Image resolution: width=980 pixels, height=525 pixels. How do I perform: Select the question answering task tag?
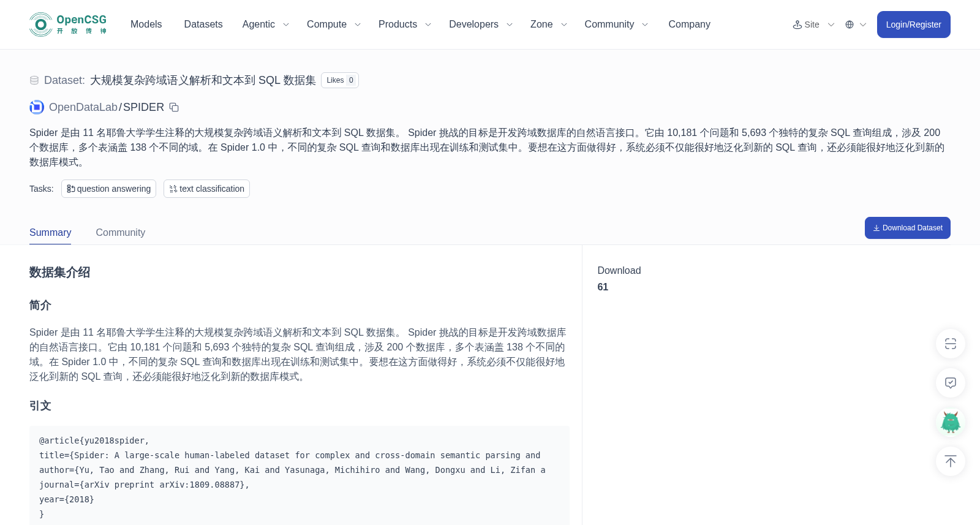[x=108, y=189]
